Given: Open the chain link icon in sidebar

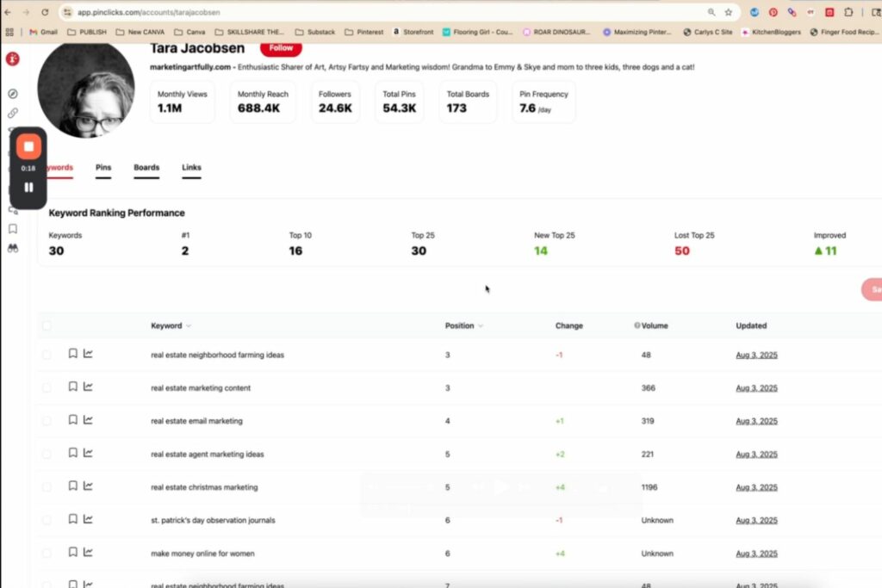Looking at the screenshot, I should pos(12,113).
